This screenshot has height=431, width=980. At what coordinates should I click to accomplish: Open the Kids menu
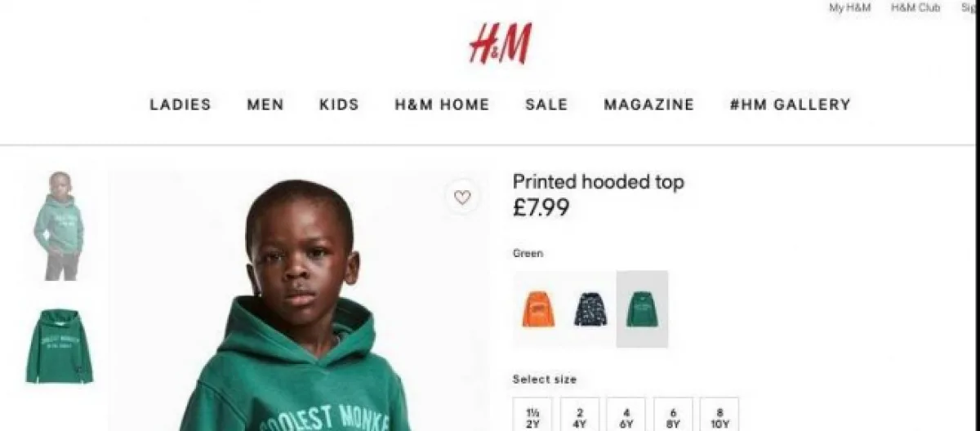click(x=339, y=104)
